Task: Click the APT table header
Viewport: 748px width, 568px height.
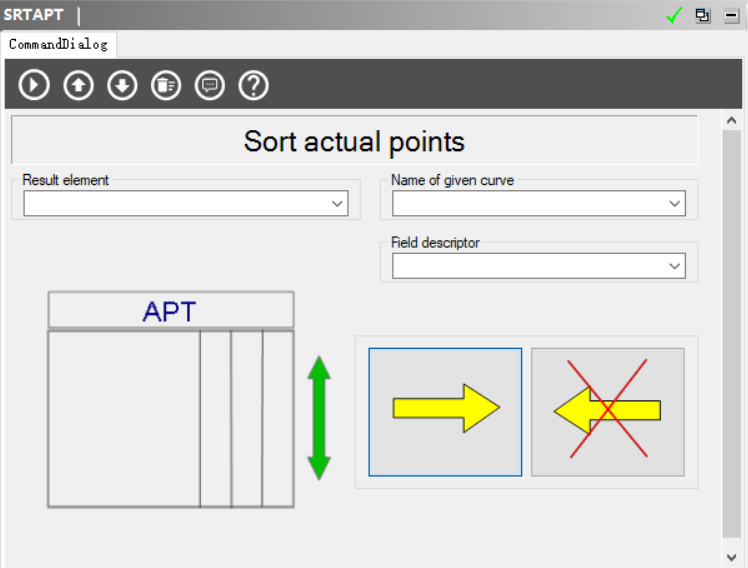Action: 170,311
